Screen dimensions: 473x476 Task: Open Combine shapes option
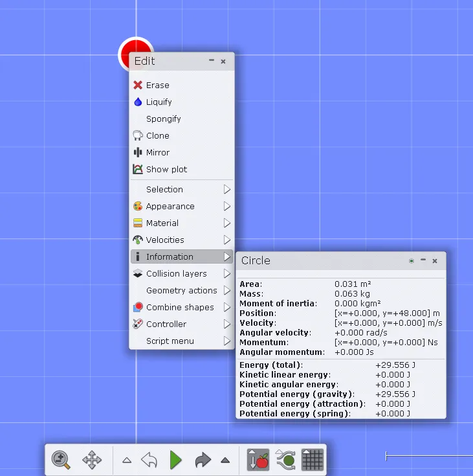point(182,307)
